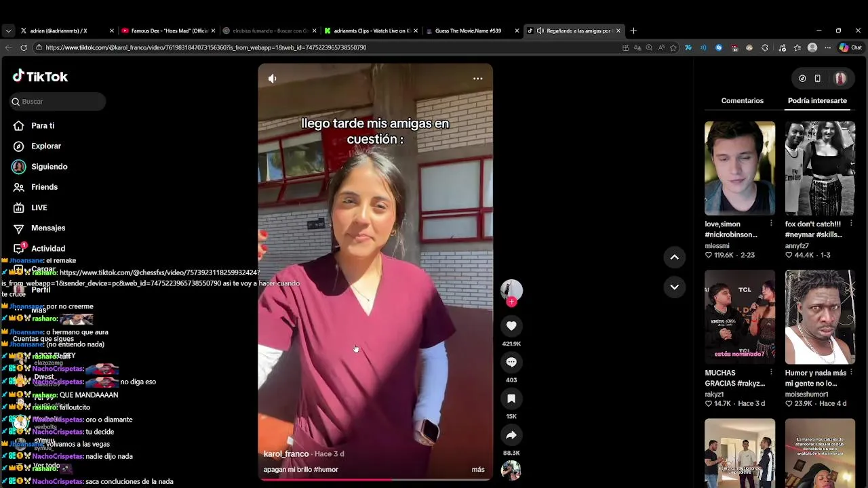Mute the TikTok video sound

click(x=272, y=79)
